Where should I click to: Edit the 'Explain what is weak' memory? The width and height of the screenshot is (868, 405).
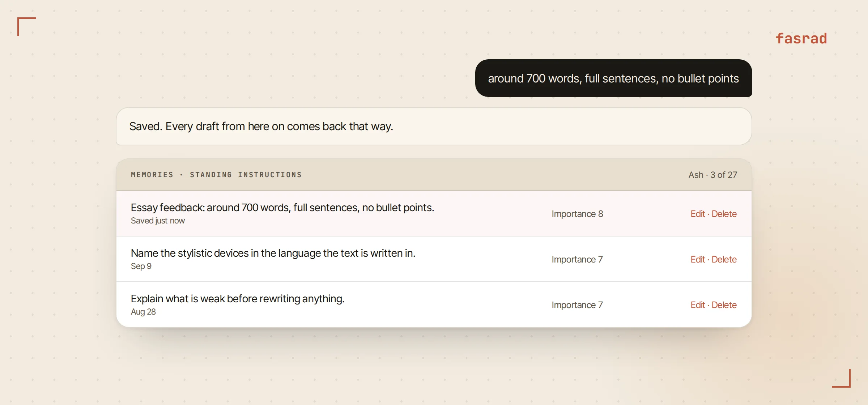(x=698, y=305)
